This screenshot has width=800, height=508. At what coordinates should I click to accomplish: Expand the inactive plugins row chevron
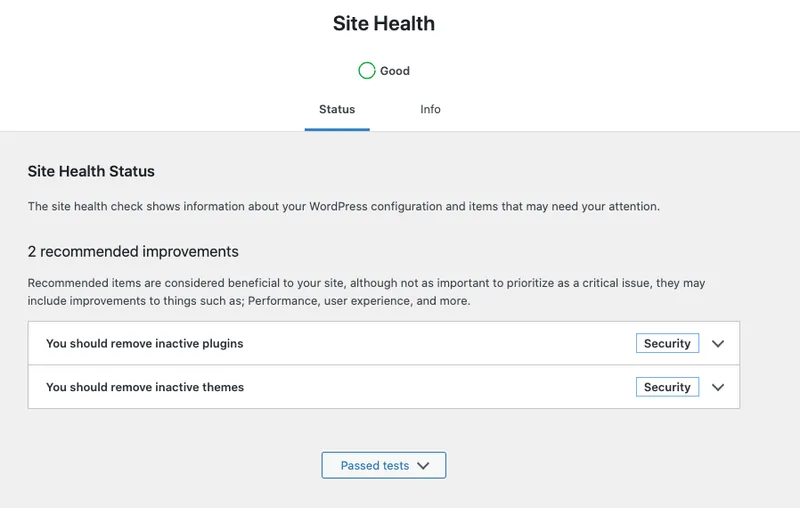click(717, 343)
